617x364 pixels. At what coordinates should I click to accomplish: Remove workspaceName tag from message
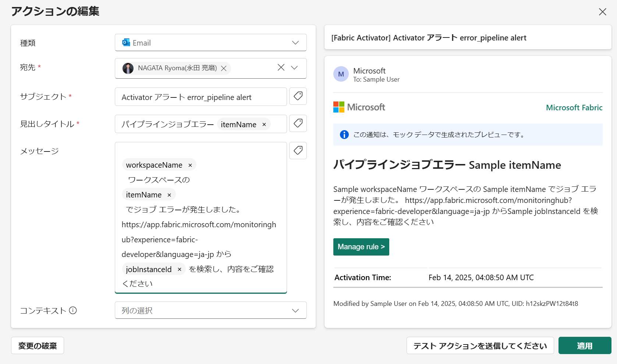coord(190,165)
